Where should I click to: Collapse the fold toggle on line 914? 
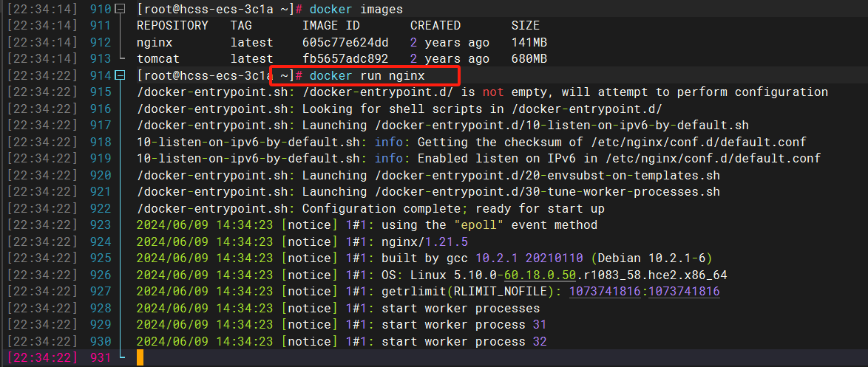(x=122, y=76)
